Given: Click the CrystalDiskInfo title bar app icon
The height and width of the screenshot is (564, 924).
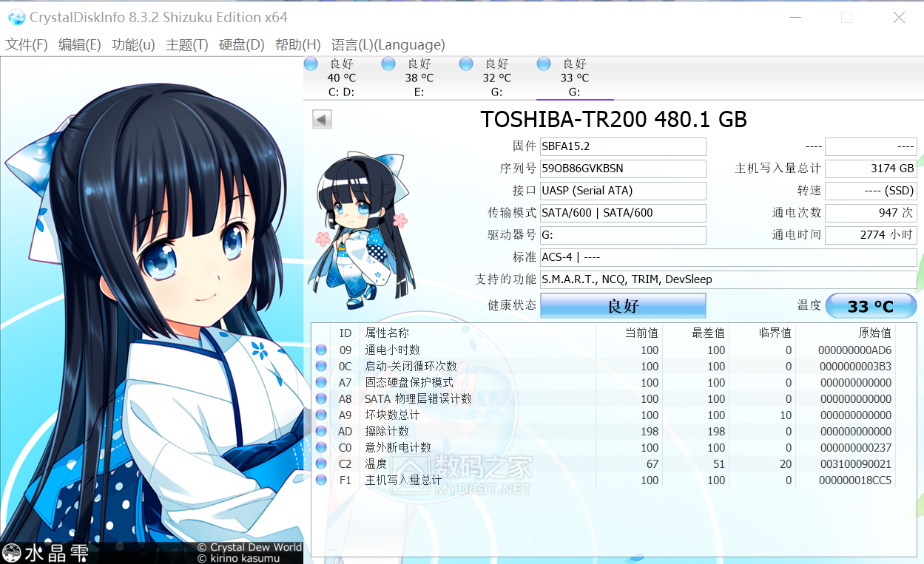Looking at the screenshot, I should 16,17.
